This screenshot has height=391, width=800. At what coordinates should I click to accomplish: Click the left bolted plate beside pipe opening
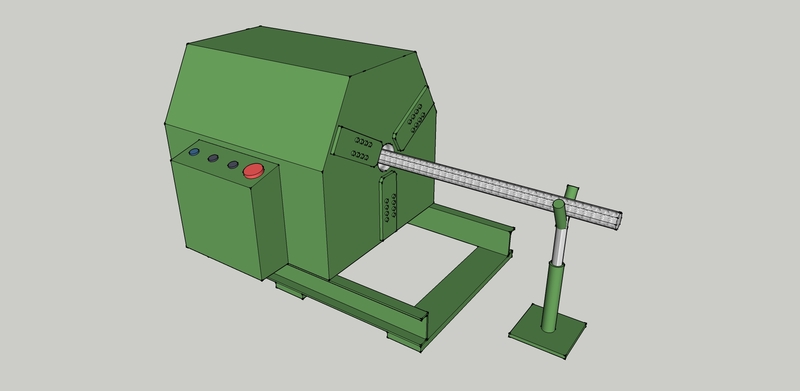(x=356, y=147)
